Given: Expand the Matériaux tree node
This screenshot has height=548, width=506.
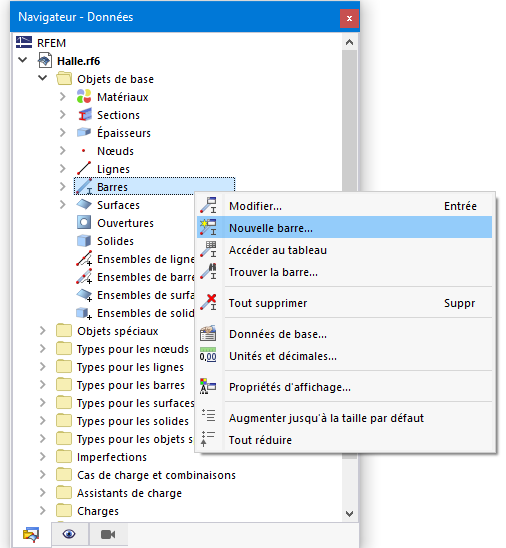Looking at the screenshot, I should (63, 96).
